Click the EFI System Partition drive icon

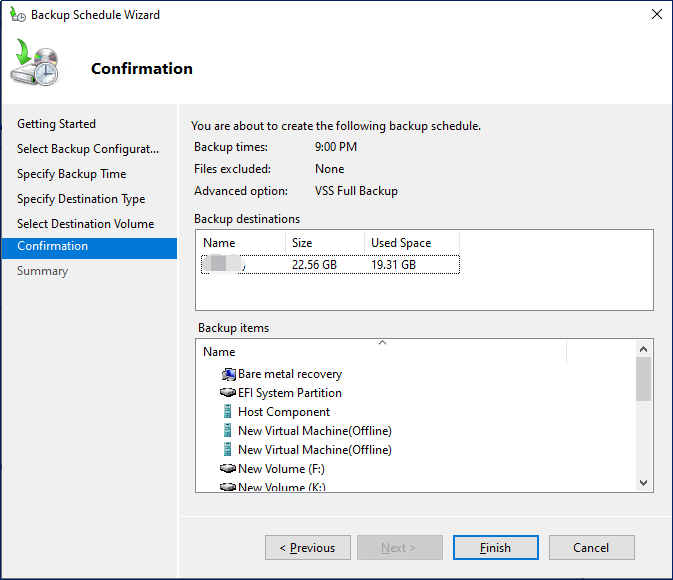[228, 393]
